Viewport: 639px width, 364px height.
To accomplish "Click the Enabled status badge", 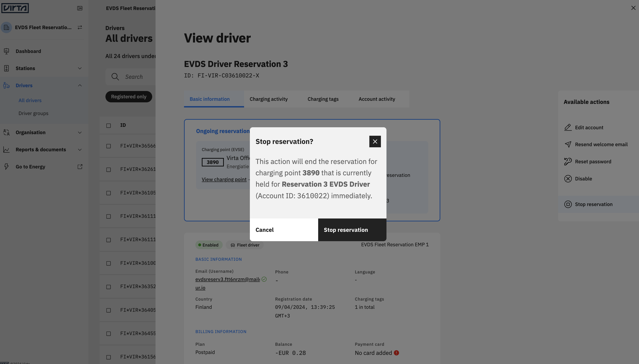I will click(x=209, y=245).
